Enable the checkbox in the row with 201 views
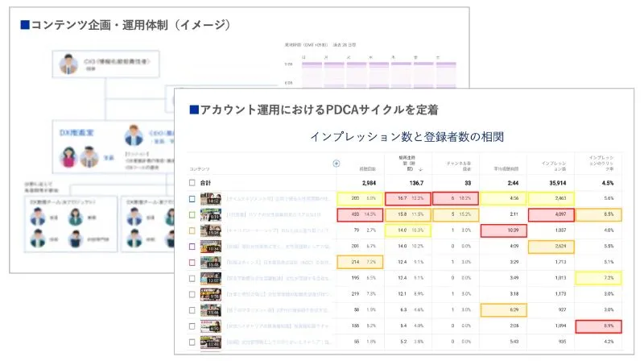Viewport: 644px width, 361px height. [192, 247]
